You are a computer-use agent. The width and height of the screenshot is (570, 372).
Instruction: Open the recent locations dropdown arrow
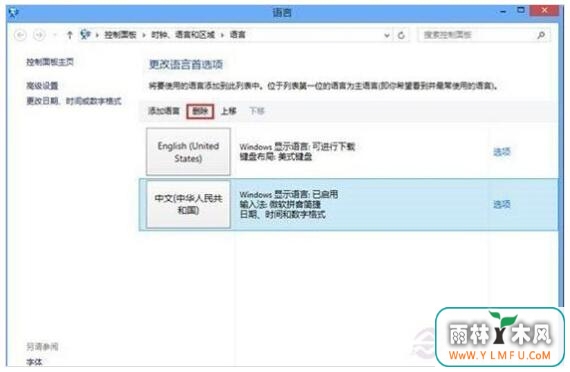(55, 35)
